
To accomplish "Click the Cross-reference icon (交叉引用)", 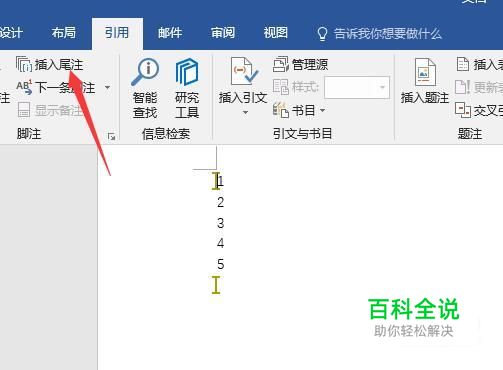I will pos(463,110).
